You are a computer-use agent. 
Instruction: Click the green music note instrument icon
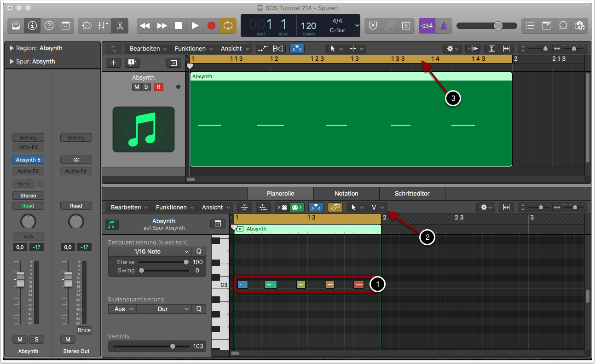pyautogui.click(x=144, y=129)
